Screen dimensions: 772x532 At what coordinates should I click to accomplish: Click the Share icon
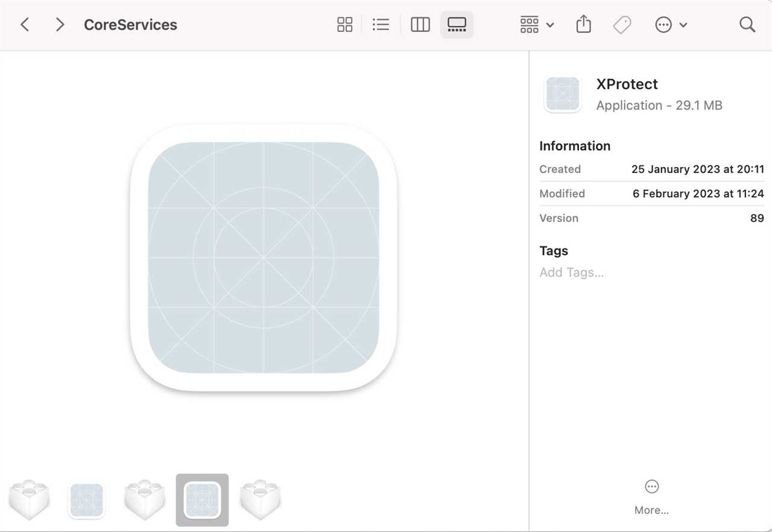pyautogui.click(x=583, y=25)
